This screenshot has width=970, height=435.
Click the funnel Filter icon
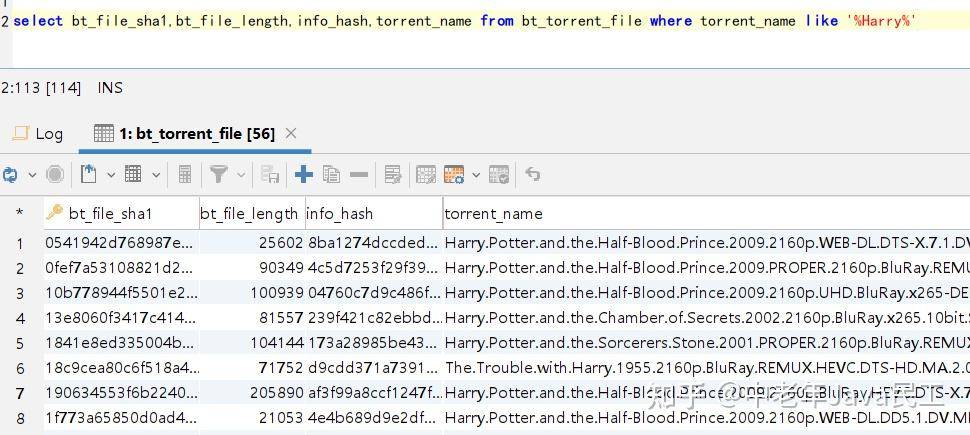[218, 174]
